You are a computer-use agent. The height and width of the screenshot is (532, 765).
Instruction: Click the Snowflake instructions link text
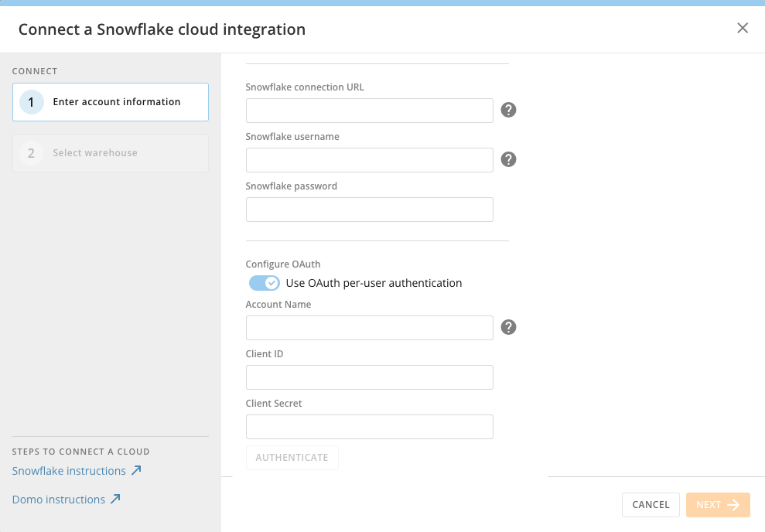point(69,471)
